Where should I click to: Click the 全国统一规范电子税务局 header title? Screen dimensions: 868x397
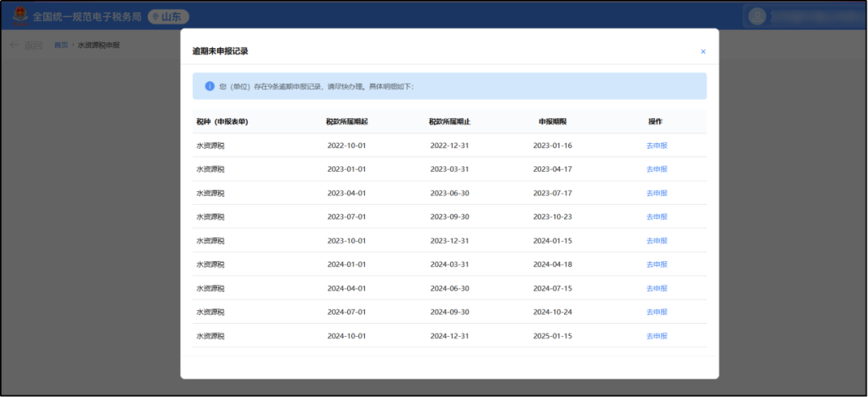click(x=87, y=17)
